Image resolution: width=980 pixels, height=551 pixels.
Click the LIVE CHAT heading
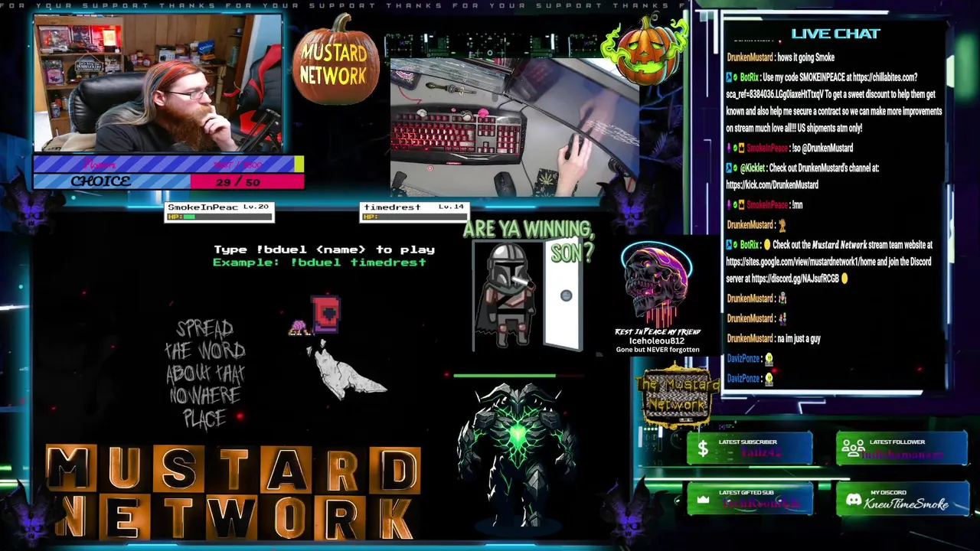pos(835,34)
